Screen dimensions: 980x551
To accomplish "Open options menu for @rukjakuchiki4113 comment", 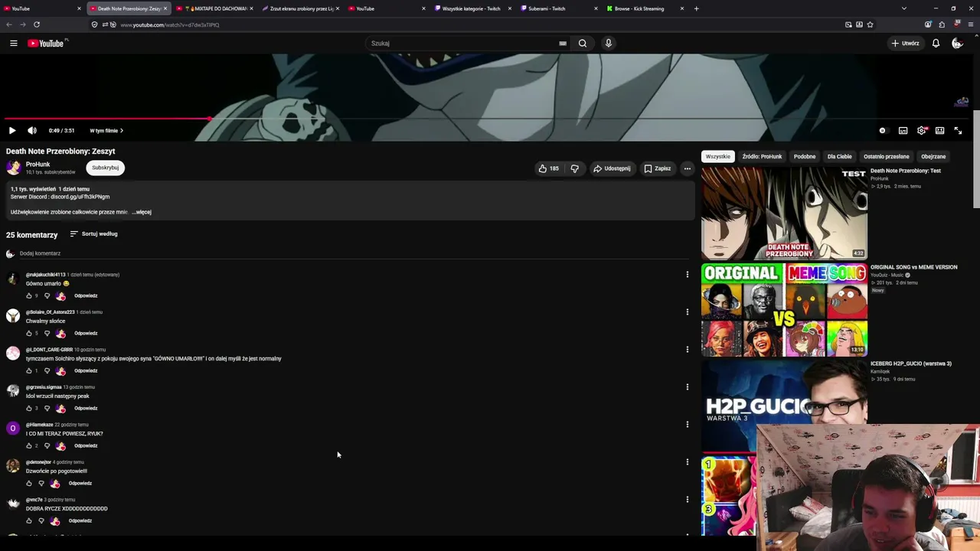I will pos(688,275).
